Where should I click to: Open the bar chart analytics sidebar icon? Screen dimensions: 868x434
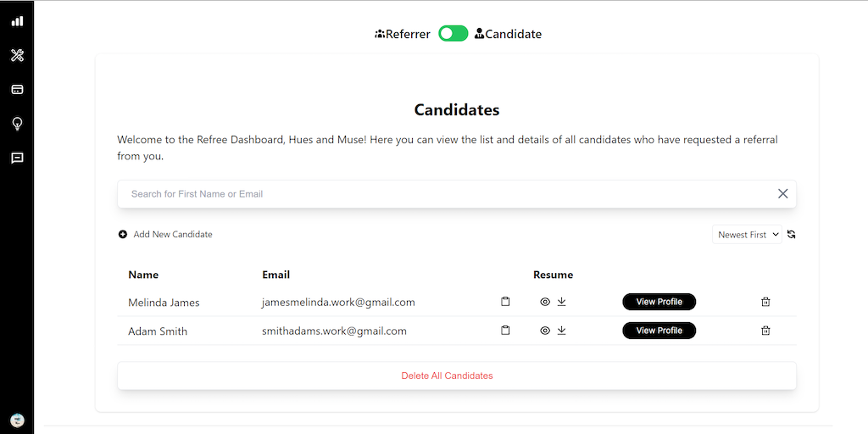pyautogui.click(x=17, y=21)
